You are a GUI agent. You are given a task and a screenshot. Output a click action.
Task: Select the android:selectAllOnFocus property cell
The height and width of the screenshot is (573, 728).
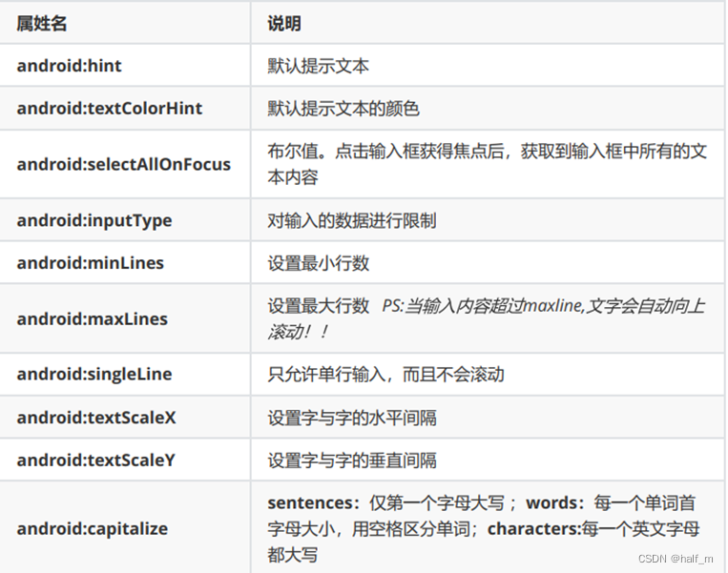click(x=123, y=164)
